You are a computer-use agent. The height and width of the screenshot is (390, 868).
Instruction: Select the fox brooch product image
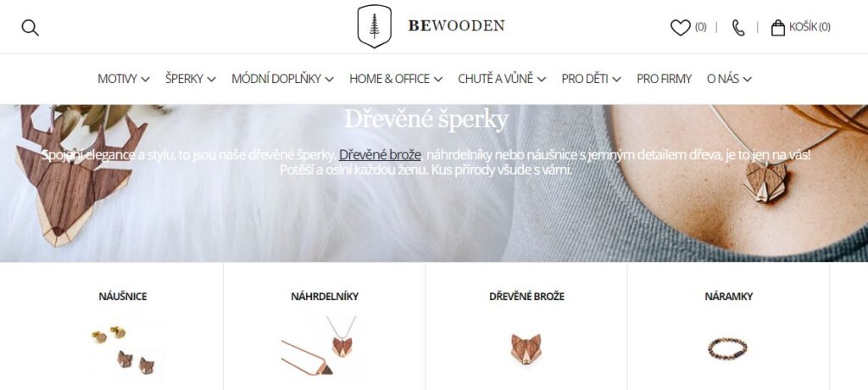[526, 348]
